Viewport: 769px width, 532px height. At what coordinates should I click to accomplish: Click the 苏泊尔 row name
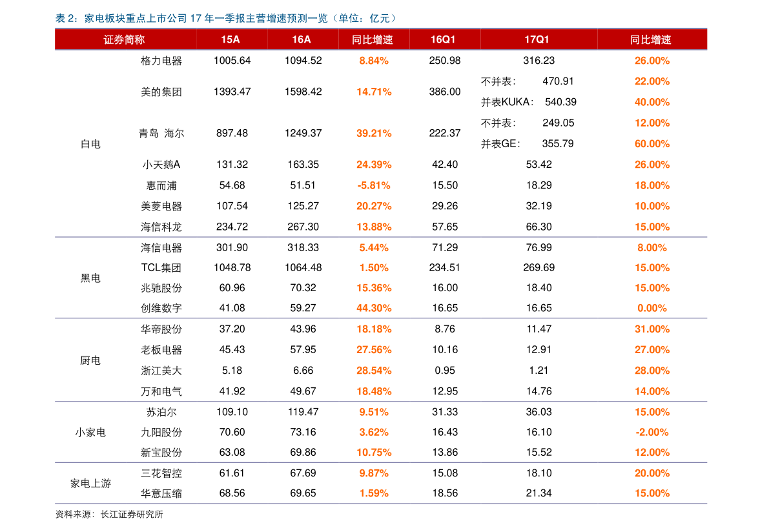coord(161,413)
